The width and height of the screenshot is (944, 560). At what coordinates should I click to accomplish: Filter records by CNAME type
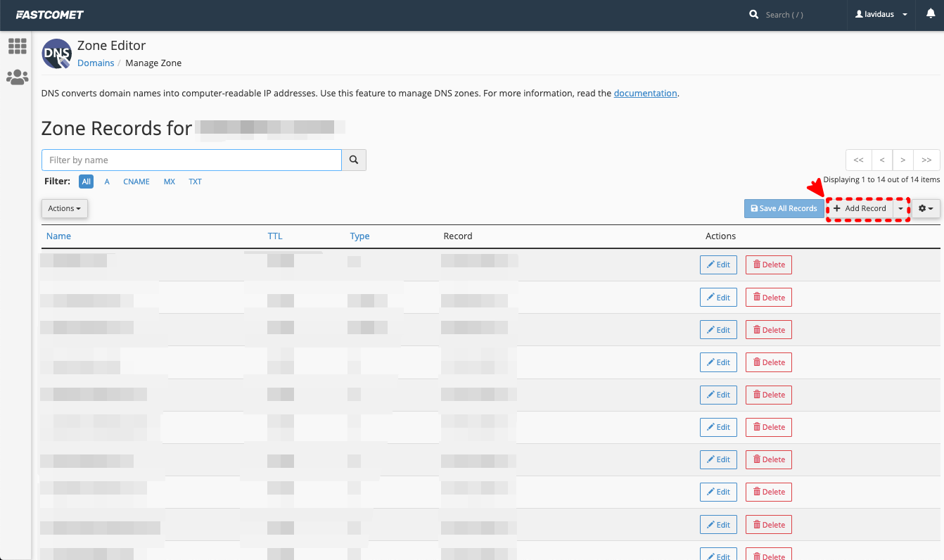click(x=136, y=182)
